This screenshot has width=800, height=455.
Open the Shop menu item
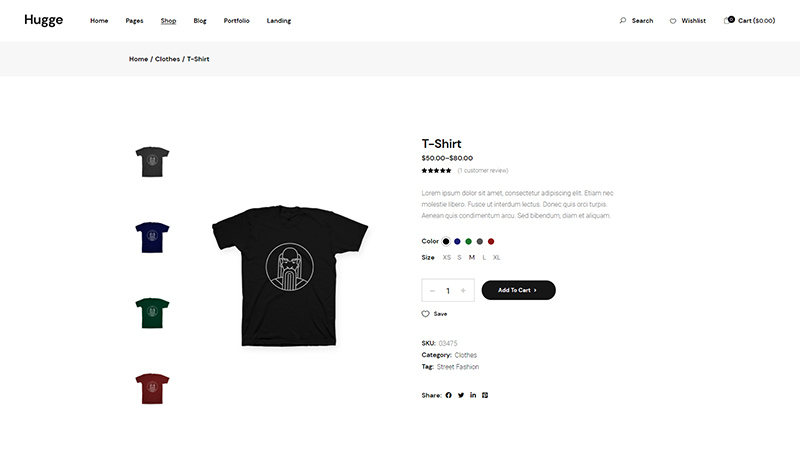pos(168,20)
